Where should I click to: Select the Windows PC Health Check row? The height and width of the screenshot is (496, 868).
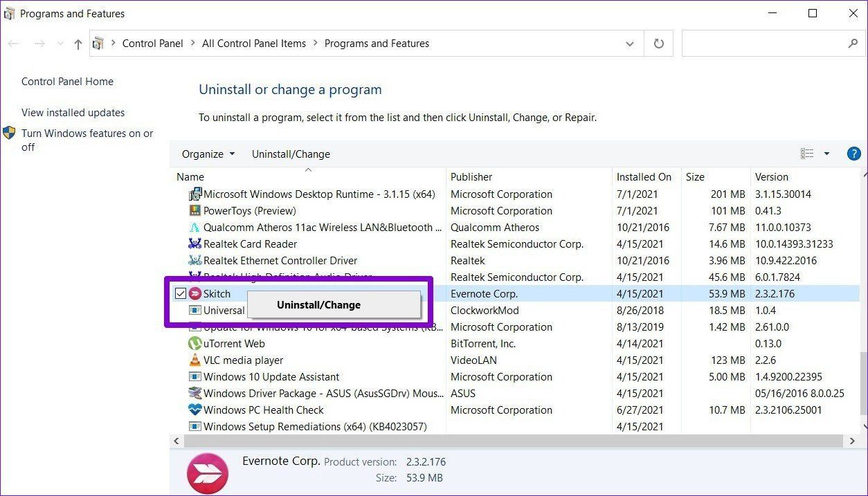coord(516,410)
